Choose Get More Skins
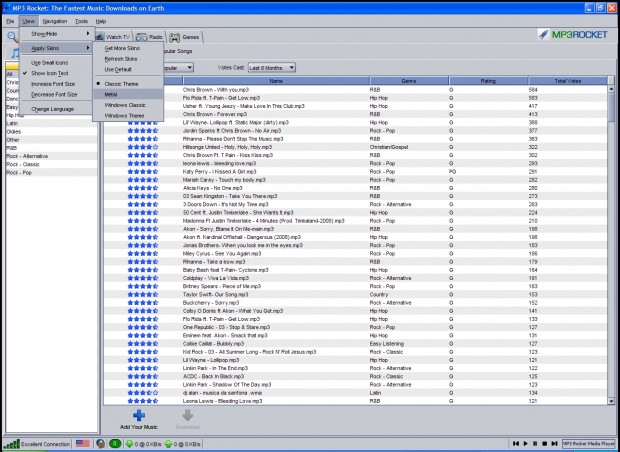Screen dimensions: 620x452 pos(122,48)
